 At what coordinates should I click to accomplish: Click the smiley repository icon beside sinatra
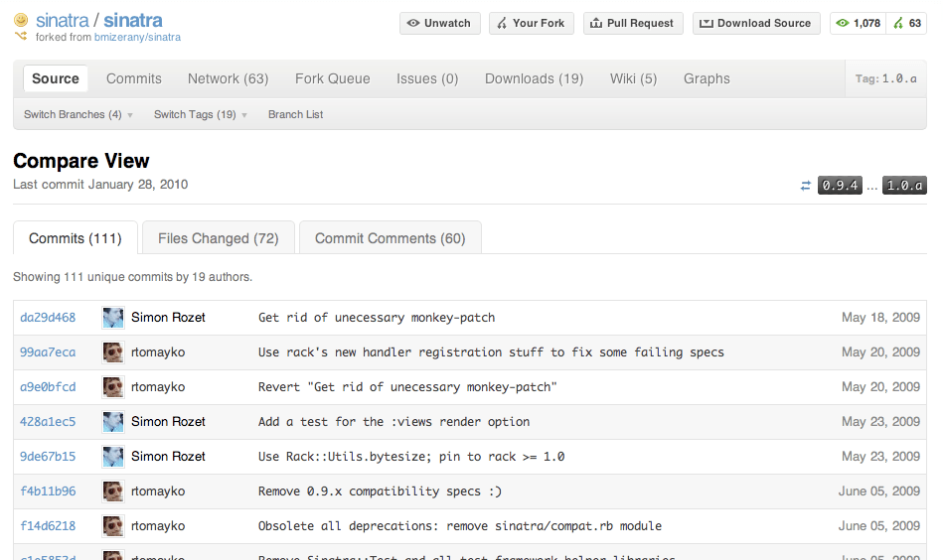pos(21,20)
